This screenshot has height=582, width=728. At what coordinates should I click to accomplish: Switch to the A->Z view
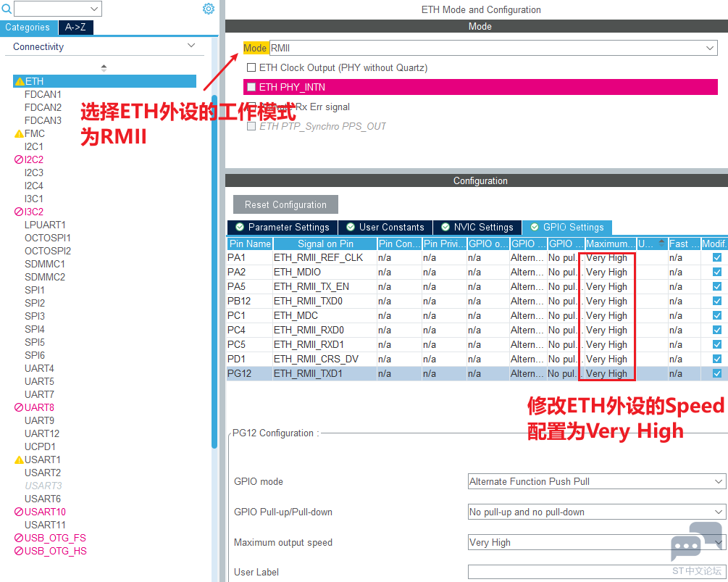point(75,28)
